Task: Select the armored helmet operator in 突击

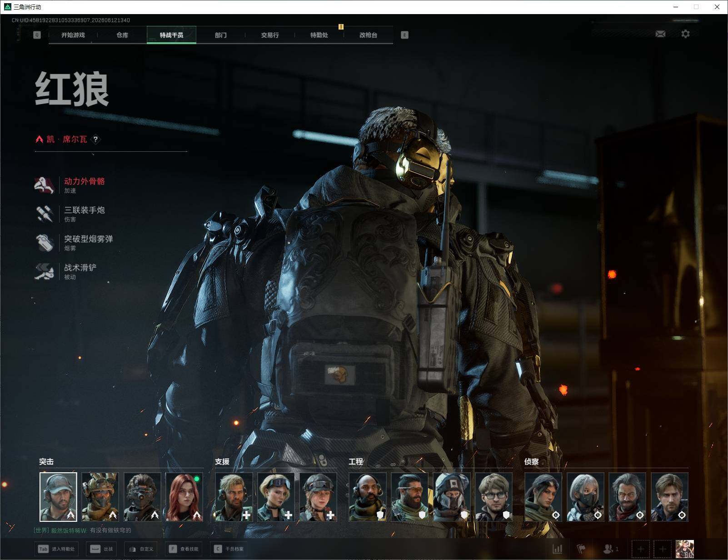Action: click(x=100, y=497)
